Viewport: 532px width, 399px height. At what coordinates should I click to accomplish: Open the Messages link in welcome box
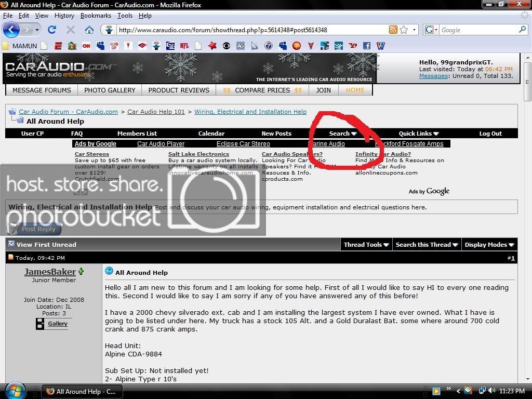(x=433, y=76)
